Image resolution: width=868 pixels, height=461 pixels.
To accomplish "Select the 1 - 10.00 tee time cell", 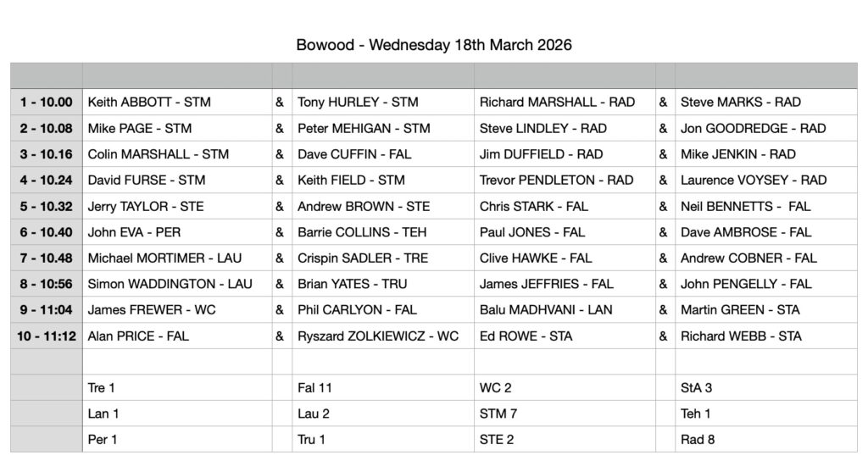I will tap(47, 102).
